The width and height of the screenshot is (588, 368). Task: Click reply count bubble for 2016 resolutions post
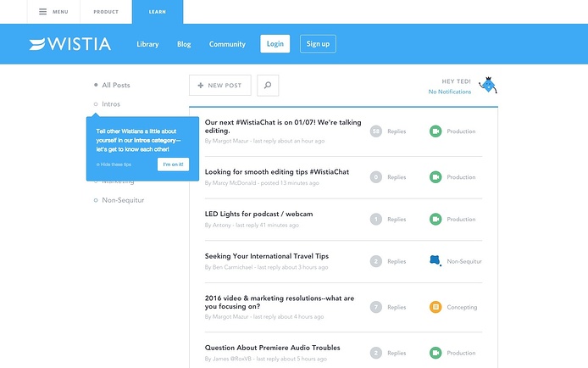point(375,307)
